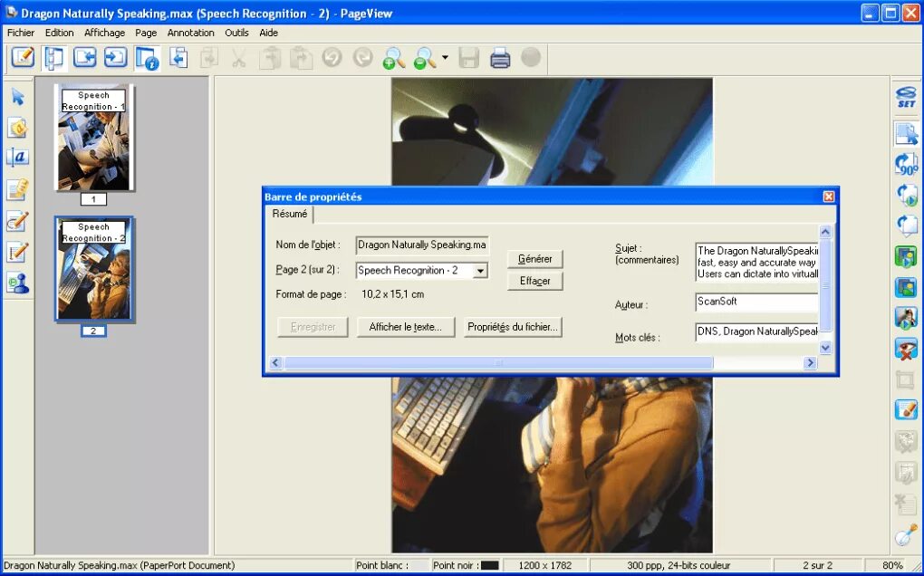Click the zoom out magnifier icon
Viewport: 924px width, 576px height.
coord(425,58)
